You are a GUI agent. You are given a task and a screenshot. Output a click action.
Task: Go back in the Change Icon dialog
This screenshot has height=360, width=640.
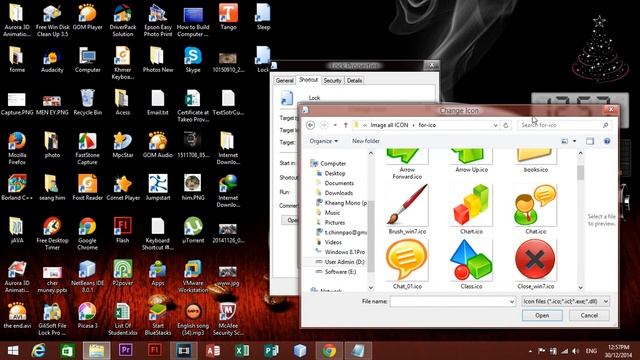(x=310, y=125)
